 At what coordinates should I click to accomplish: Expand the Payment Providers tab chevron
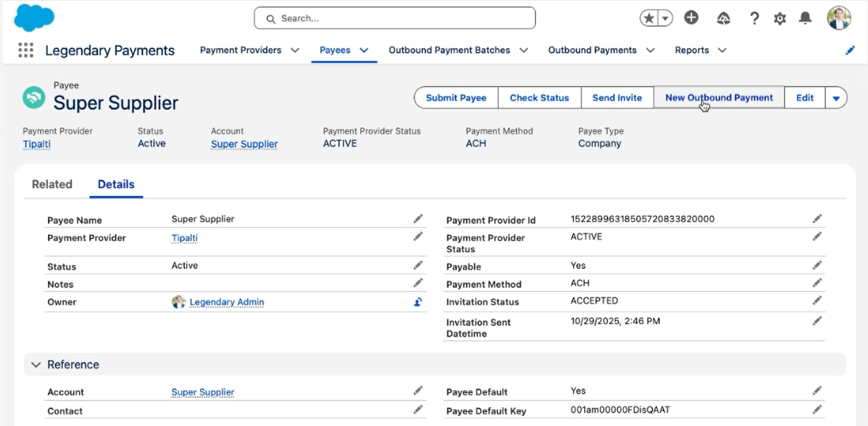pos(295,50)
